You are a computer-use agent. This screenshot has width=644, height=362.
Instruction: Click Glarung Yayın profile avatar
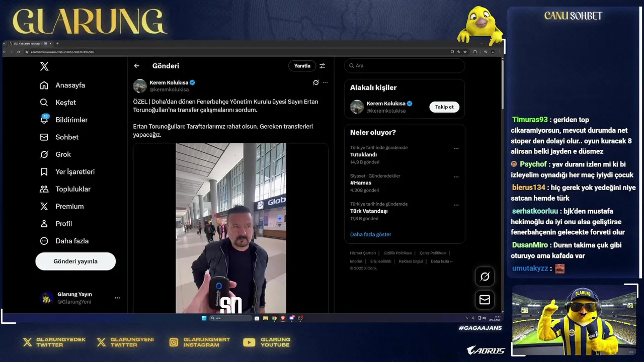(x=47, y=298)
